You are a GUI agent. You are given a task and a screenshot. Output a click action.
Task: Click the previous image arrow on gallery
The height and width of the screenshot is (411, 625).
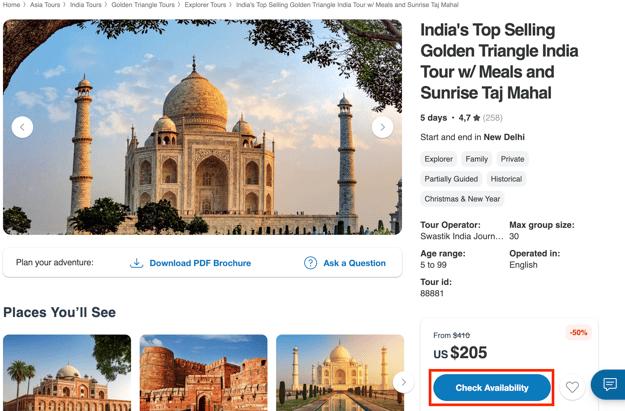(22, 127)
